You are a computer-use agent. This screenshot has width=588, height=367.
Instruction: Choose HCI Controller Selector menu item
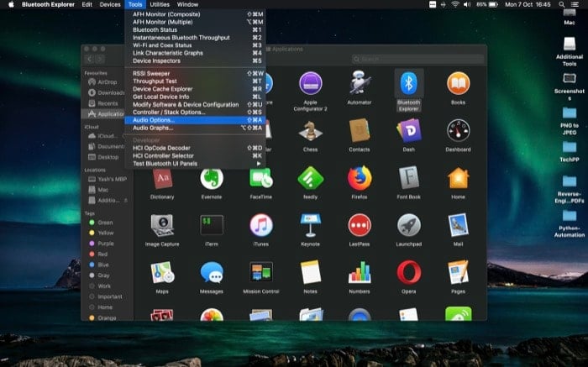pyautogui.click(x=195, y=155)
